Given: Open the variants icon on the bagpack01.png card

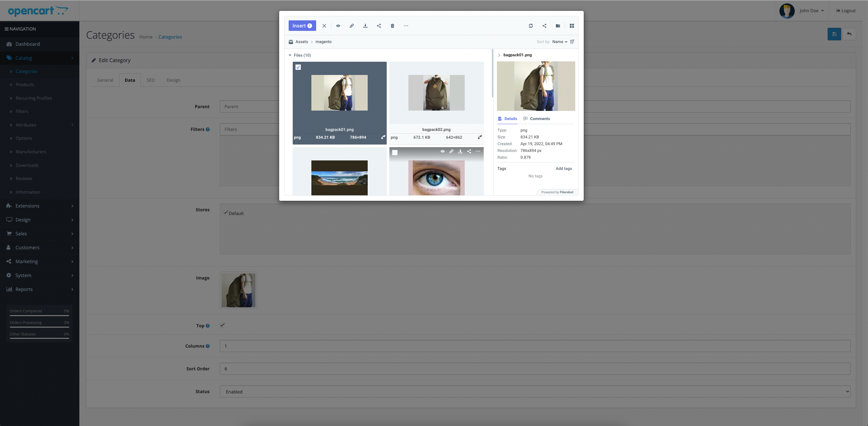Looking at the screenshot, I should pos(383,137).
